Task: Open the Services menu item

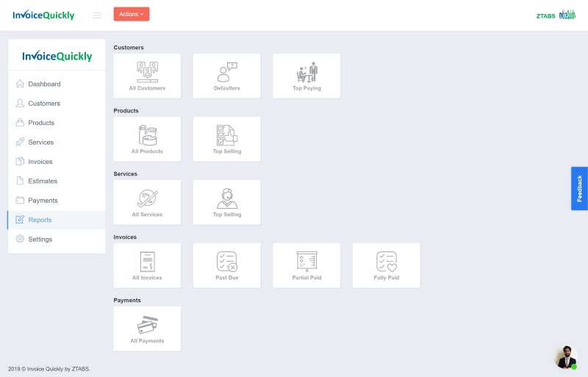Action: (57, 142)
